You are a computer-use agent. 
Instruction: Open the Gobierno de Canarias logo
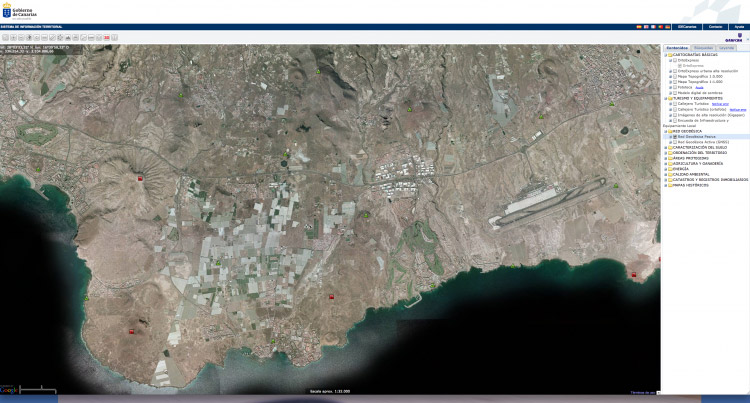[x=20, y=11]
